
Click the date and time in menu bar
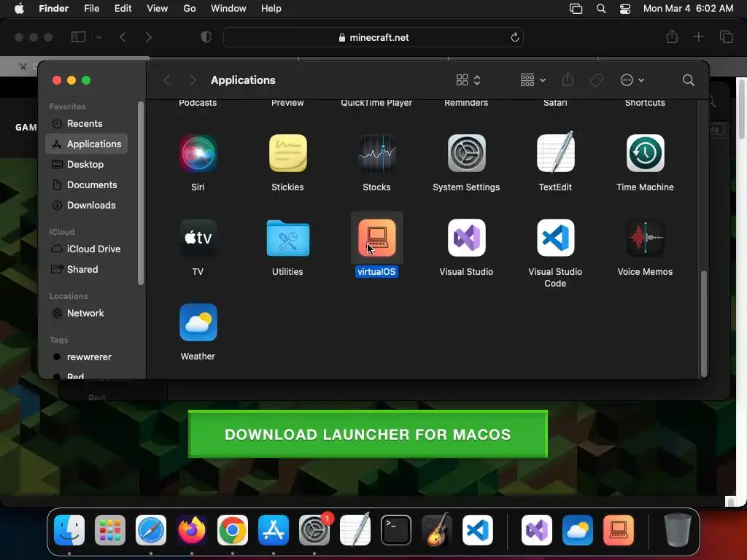688,9
